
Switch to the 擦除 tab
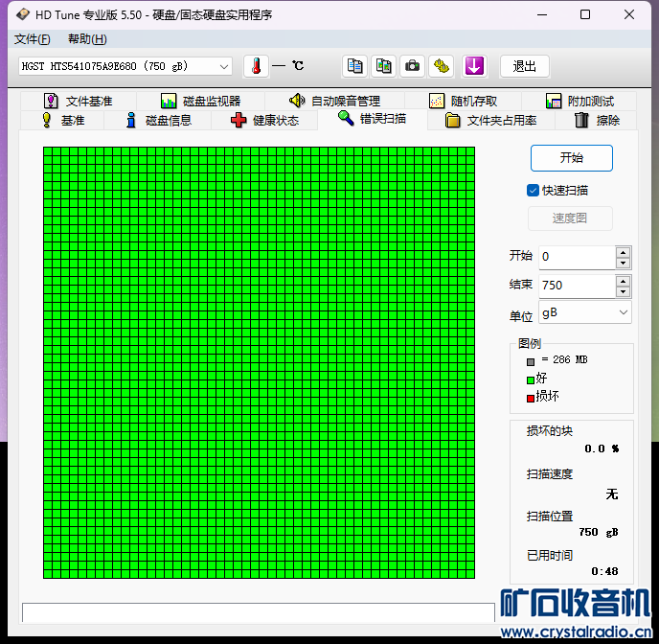click(596, 120)
